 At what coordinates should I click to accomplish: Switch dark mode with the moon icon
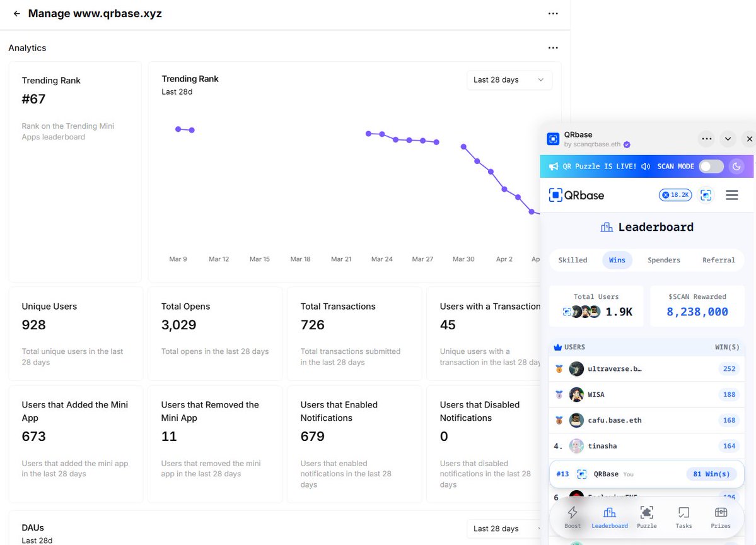click(x=736, y=167)
